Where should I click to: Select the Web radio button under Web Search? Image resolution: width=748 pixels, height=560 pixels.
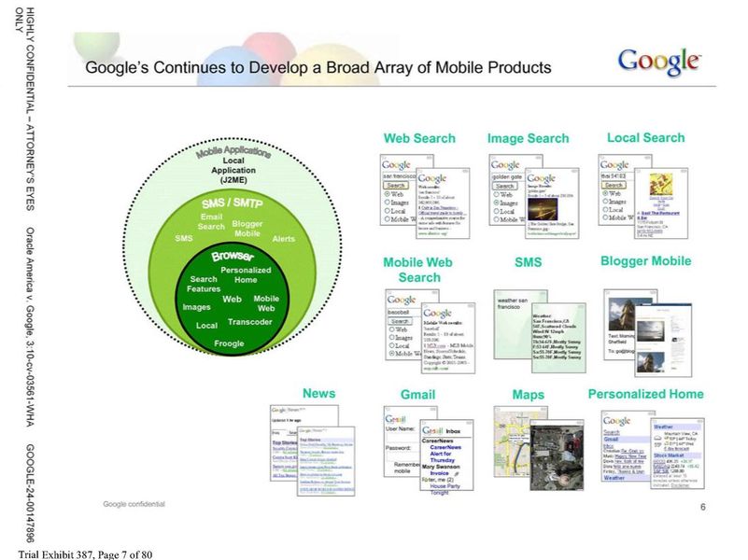[x=388, y=194]
